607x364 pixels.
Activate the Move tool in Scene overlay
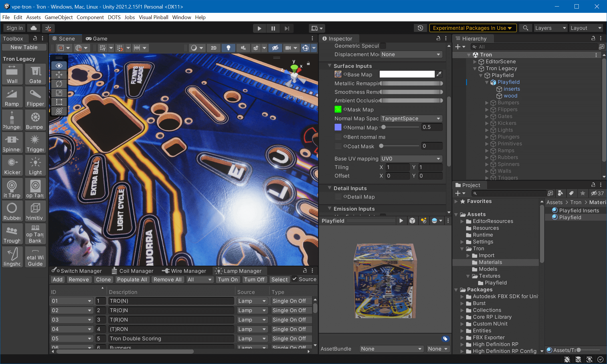pos(59,75)
